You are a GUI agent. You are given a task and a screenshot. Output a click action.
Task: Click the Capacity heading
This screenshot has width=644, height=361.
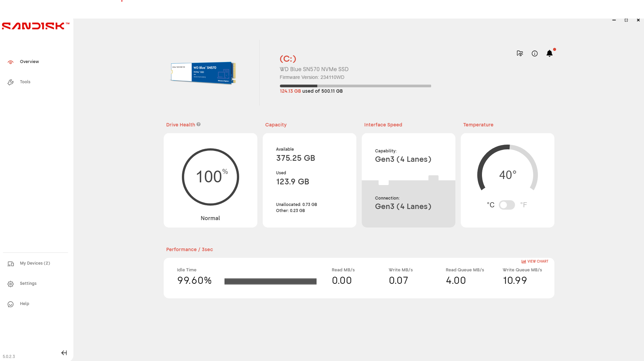[276, 125]
